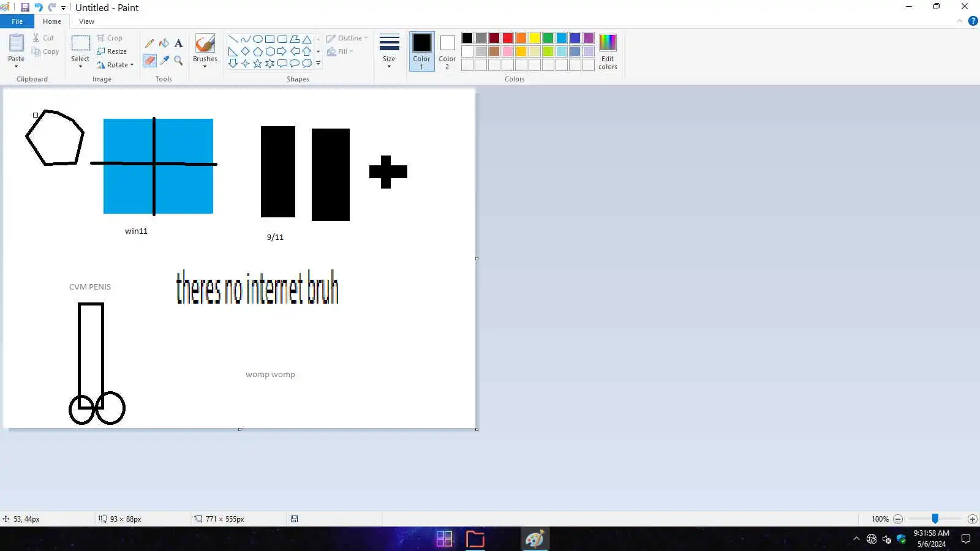Activate the Color 2 background box
The height and width of the screenshot is (551, 980).
pos(447,51)
